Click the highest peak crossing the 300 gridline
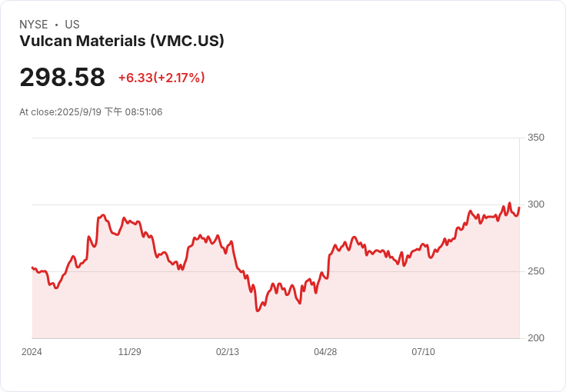This screenshot has height=392, width=566. (x=510, y=203)
